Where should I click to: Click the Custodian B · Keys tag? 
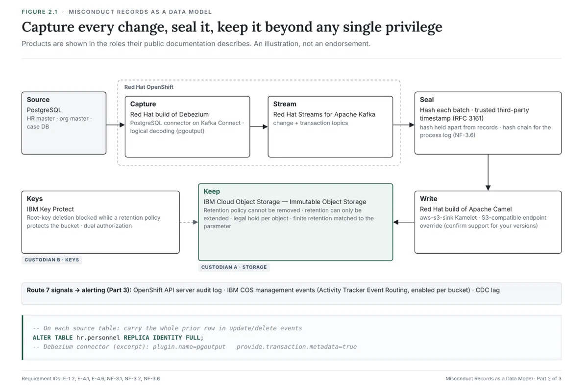click(x=51, y=260)
